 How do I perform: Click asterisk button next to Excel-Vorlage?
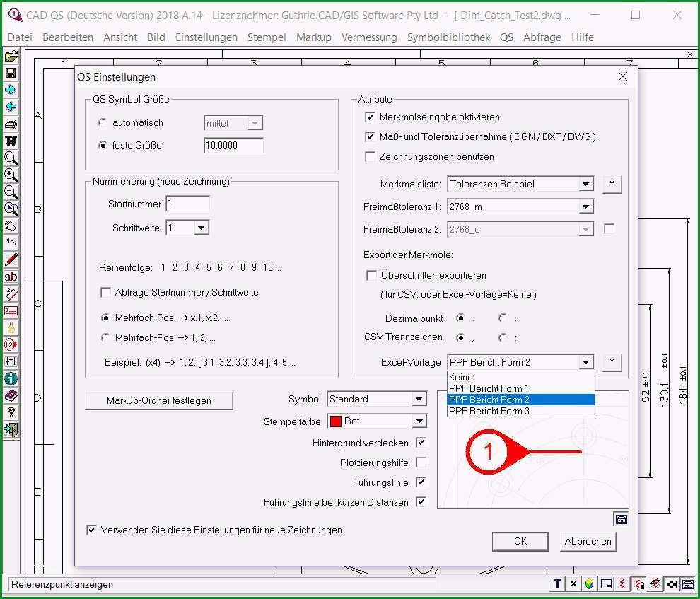612,362
